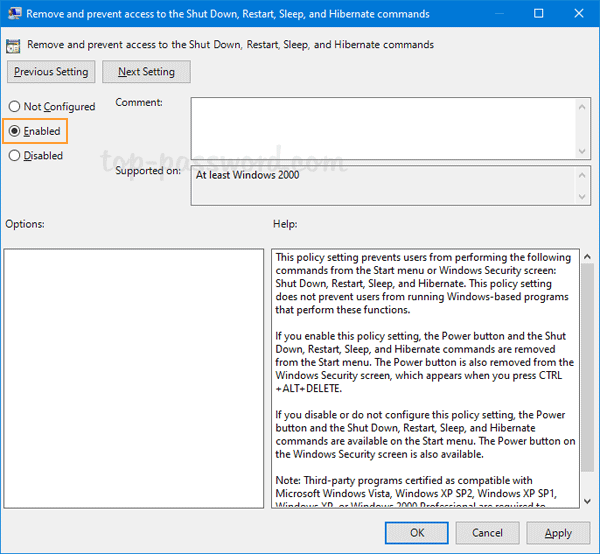Jump to Next Setting
Screen dimensions: 600x554
148,72
